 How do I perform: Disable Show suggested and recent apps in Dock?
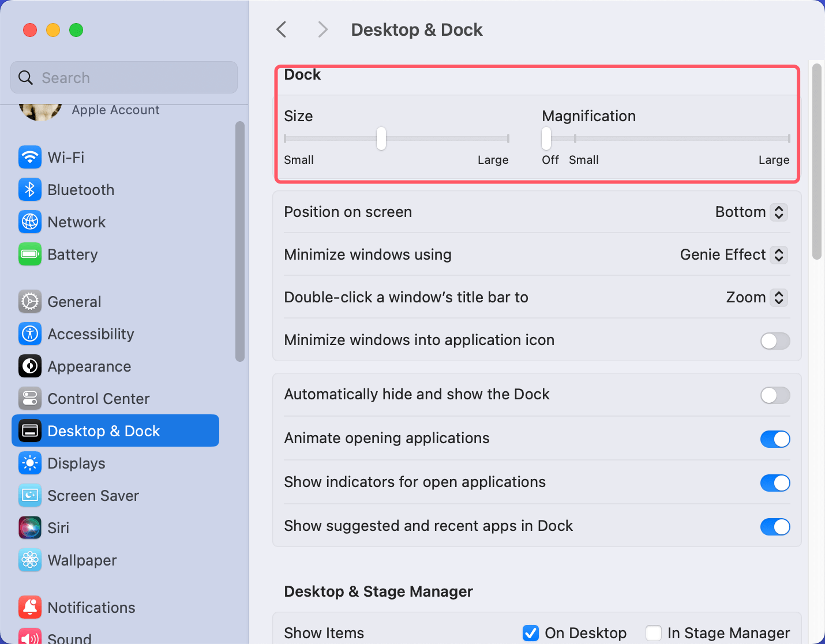pyautogui.click(x=775, y=526)
